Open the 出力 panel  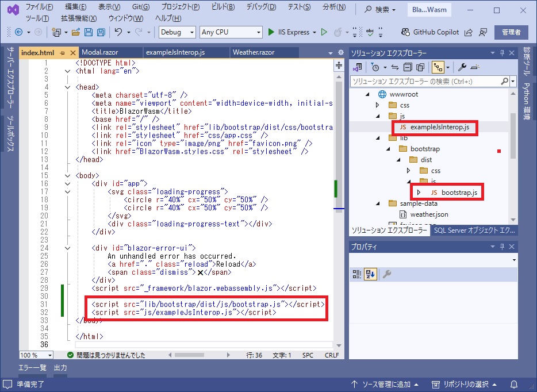point(60,368)
